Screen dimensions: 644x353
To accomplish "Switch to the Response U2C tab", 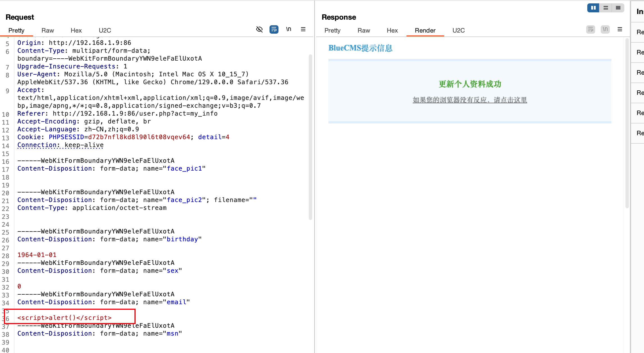I will click(459, 30).
